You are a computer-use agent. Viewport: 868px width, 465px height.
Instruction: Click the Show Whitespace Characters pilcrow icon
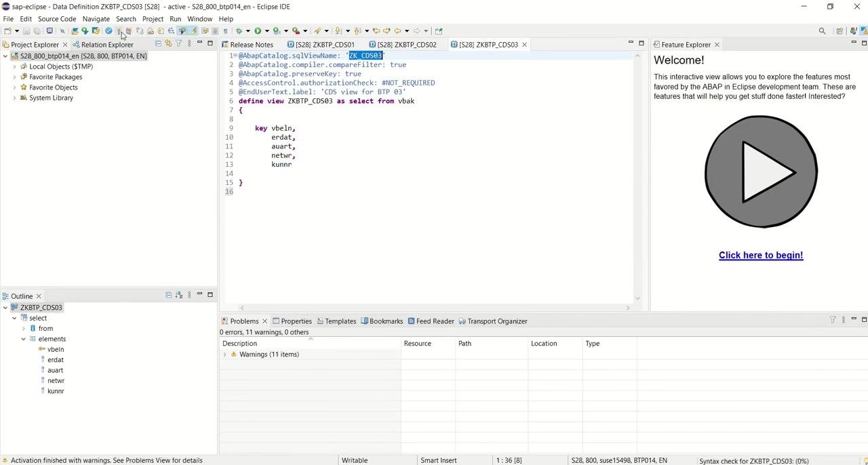226,31
